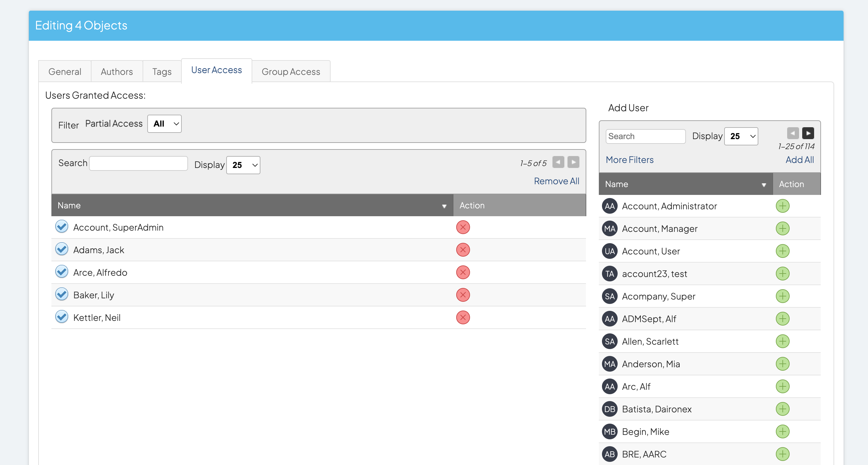Select the name Kettler, Neil
The image size is (868, 465).
(97, 318)
